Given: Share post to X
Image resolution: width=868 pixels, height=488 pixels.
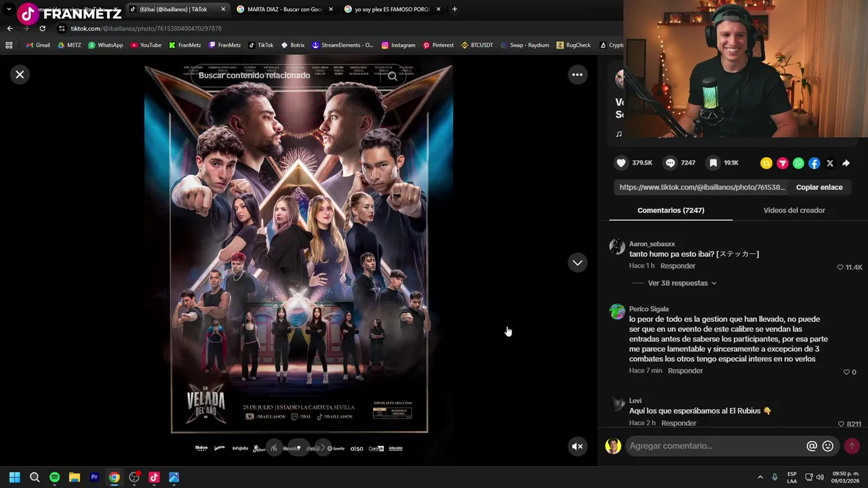Looking at the screenshot, I should click(830, 163).
